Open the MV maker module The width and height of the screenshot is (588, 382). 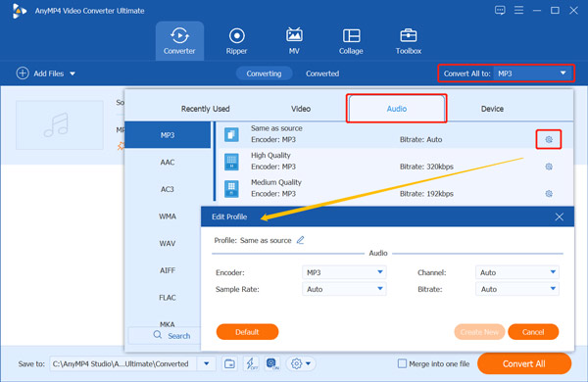pos(294,41)
